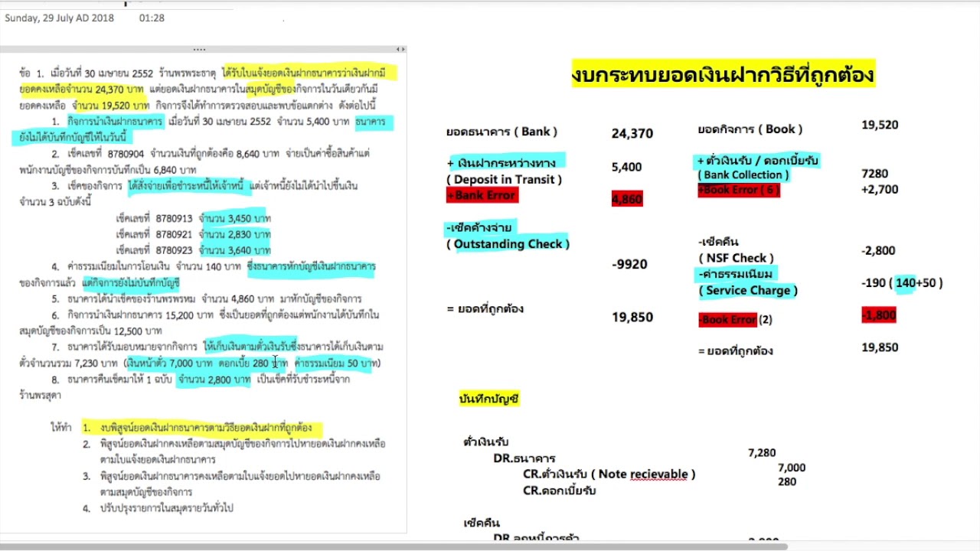This screenshot has width=980, height=551.
Task: Click the label '+ เงินฝากระหว่างทาง'
Action: [x=506, y=162]
